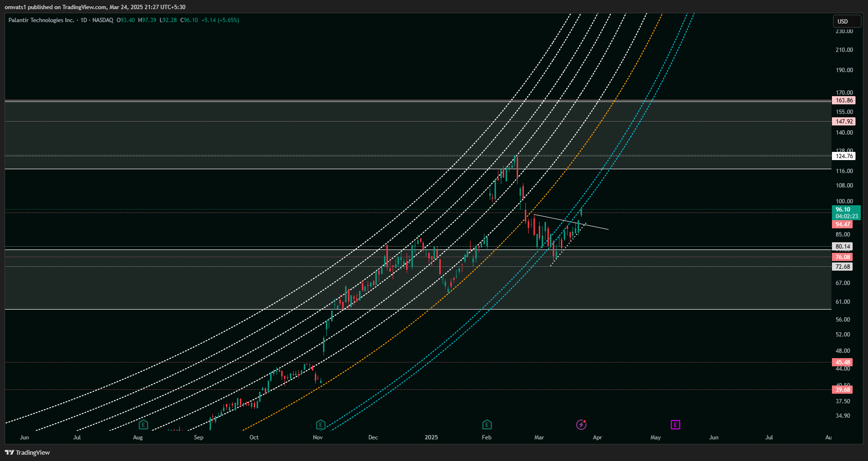Click the 48.00 price axis tick
868x461 pixels.
point(843,351)
